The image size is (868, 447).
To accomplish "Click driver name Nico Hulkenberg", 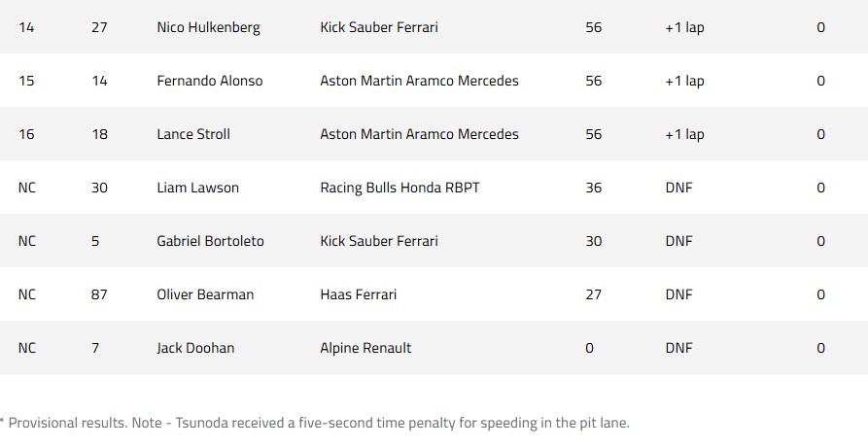I will click(208, 27).
